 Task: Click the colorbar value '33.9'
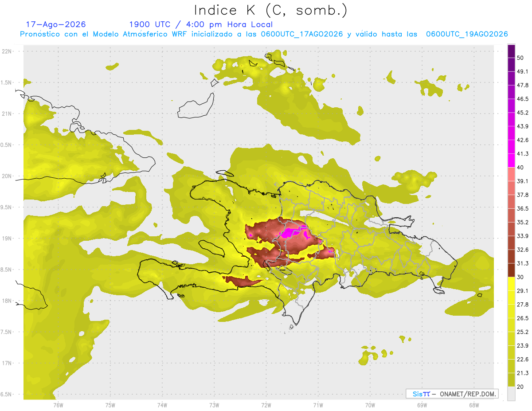point(523,236)
